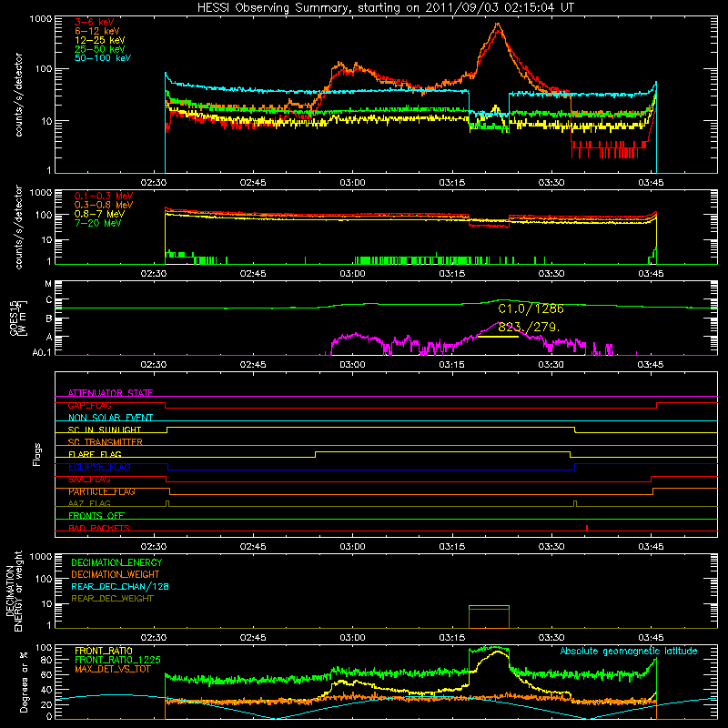Viewport: 728px width, 728px height.
Task: Click the REAR_DEC_CHAN/128 legend label
Action: point(120,587)
